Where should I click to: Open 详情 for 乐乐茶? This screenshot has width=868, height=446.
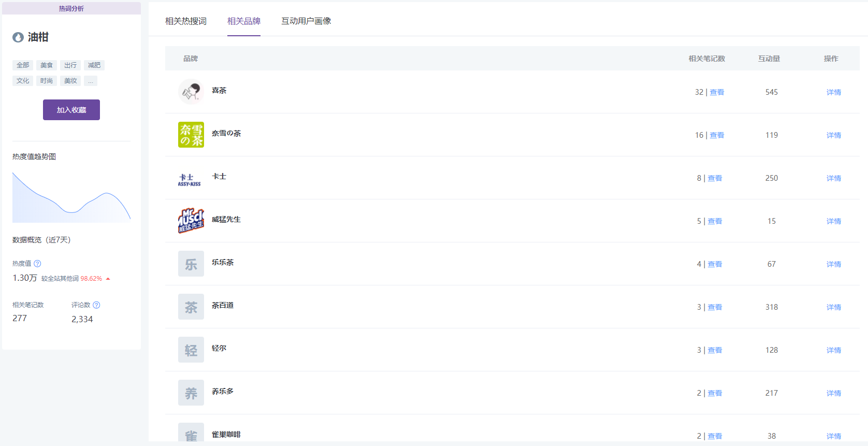(x=834, y=264)
